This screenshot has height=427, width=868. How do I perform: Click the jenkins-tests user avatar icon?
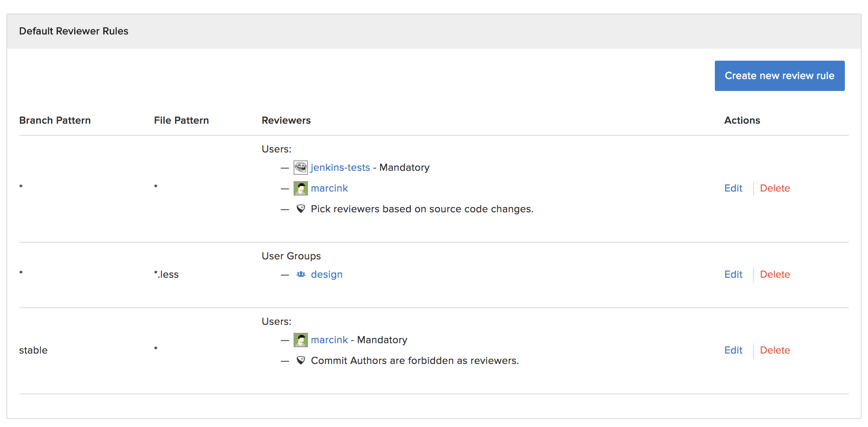(300, 168)
